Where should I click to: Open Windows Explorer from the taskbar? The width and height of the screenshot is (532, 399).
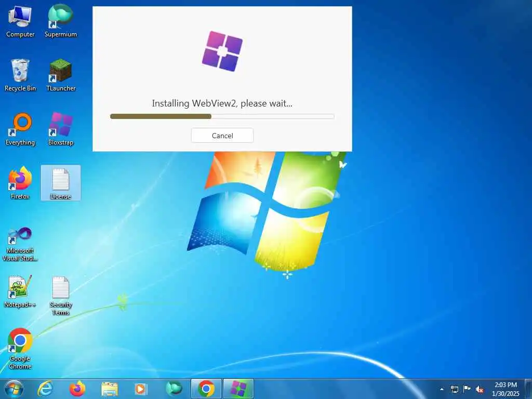tap(110, 389)
